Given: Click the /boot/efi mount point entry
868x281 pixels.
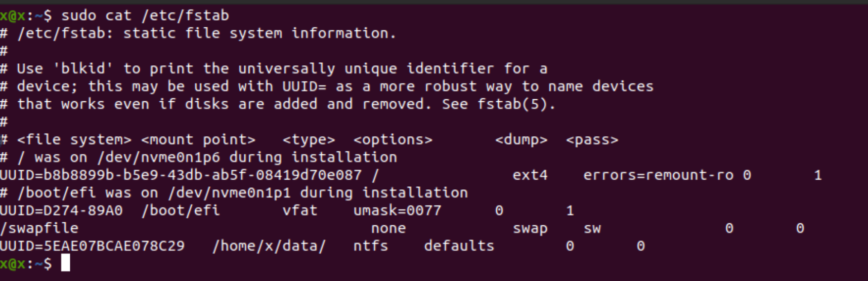Looking at the screenshot, I should click(x=181, y=211).
